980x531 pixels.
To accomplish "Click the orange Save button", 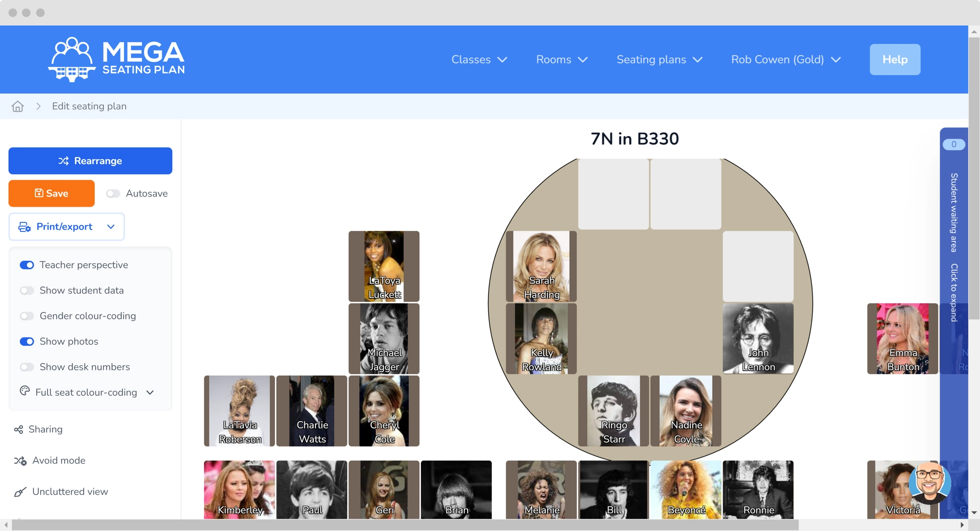I will pyautogui.click(x=51, y=193).
